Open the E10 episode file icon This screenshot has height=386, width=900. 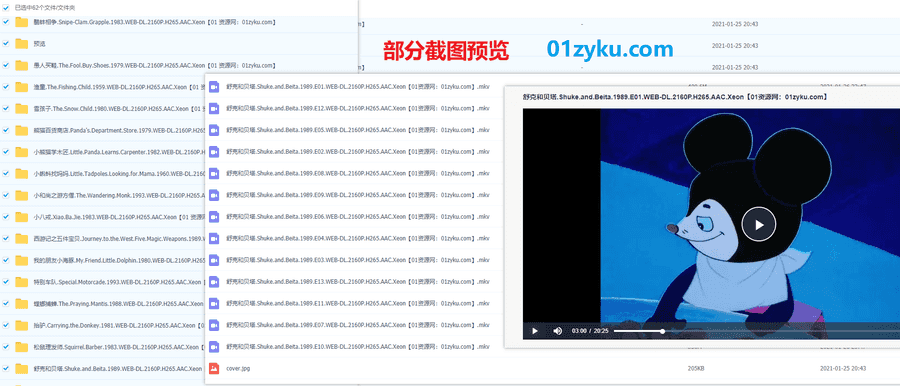click(x=214, y=346)
